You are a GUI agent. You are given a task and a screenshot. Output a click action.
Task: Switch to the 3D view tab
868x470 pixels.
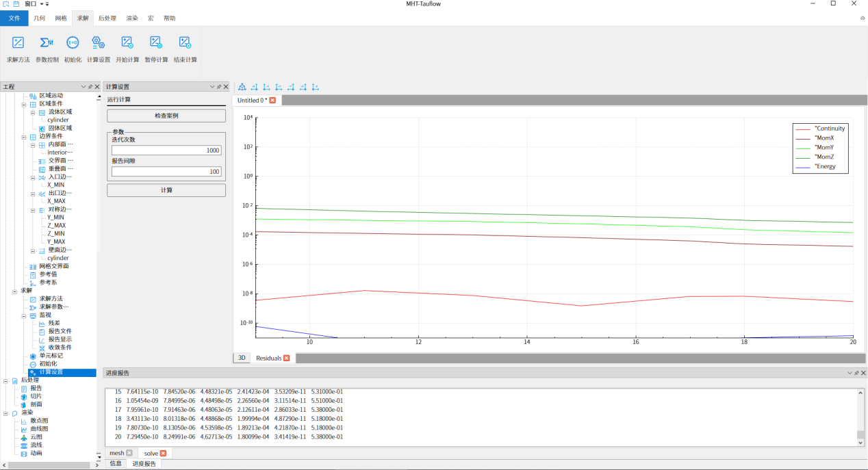coord(241,358)
